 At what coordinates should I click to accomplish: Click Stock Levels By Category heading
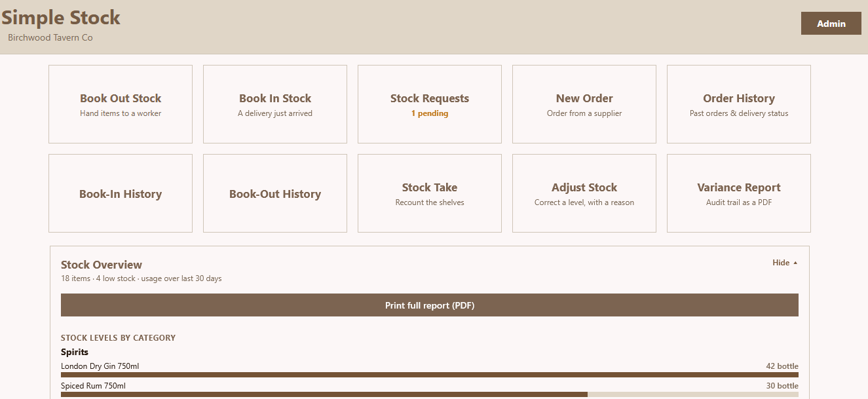click(x=118, y=338)
